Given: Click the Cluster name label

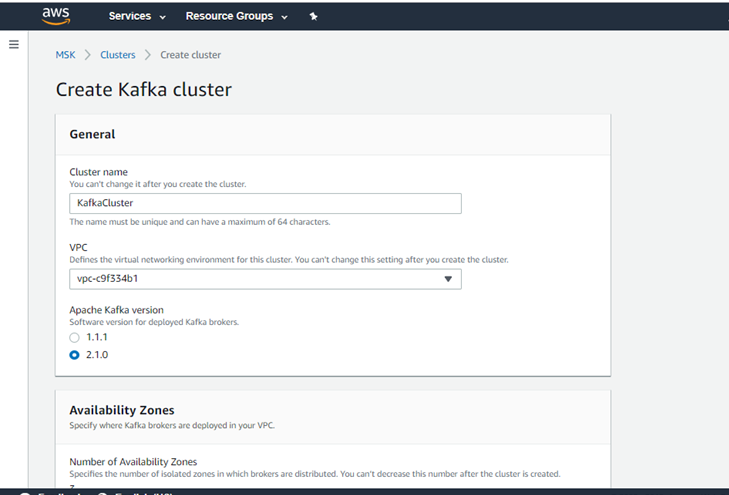Looking at the screenshot, I should [98, 172].
